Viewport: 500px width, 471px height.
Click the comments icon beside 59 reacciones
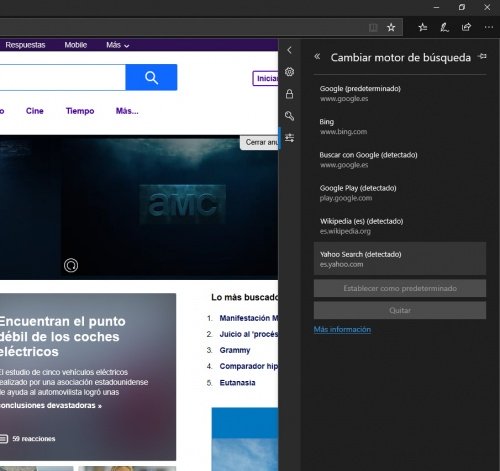(4, 439)
